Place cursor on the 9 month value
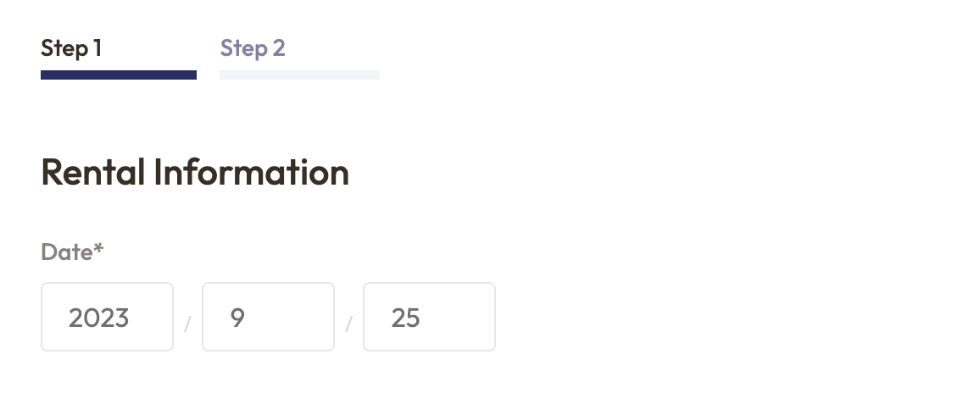This screenshot has height=393, width=980. [237, 318]
